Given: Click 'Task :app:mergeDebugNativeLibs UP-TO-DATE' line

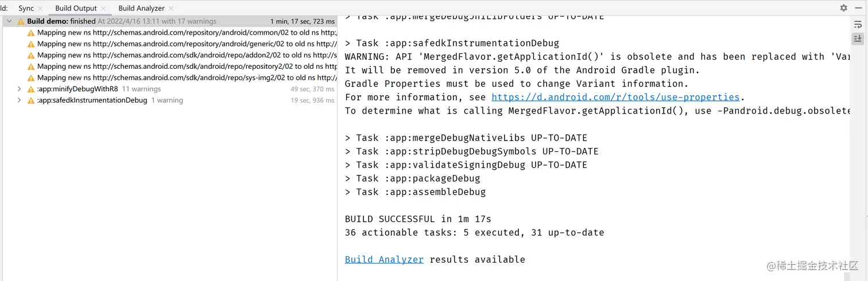Looking at the screenshot, I should coord(466,138).
